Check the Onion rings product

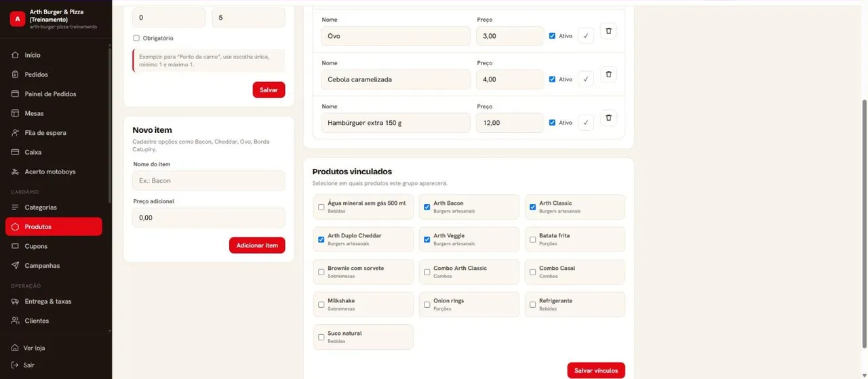[x=427, y=305]
